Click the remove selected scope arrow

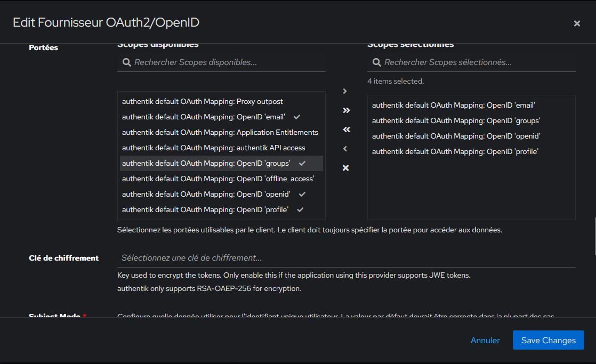345,149
